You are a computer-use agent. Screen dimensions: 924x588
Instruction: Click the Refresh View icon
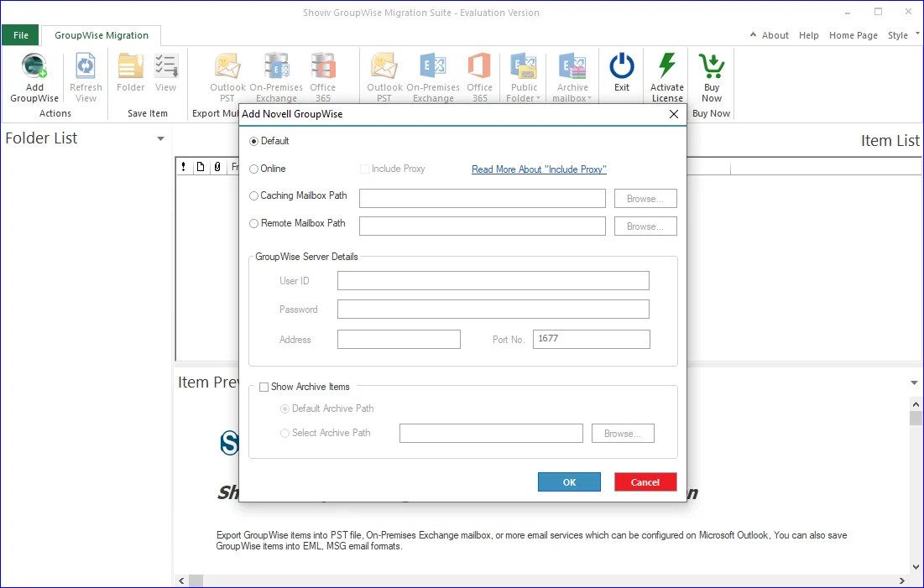click(x=86, y=66)
